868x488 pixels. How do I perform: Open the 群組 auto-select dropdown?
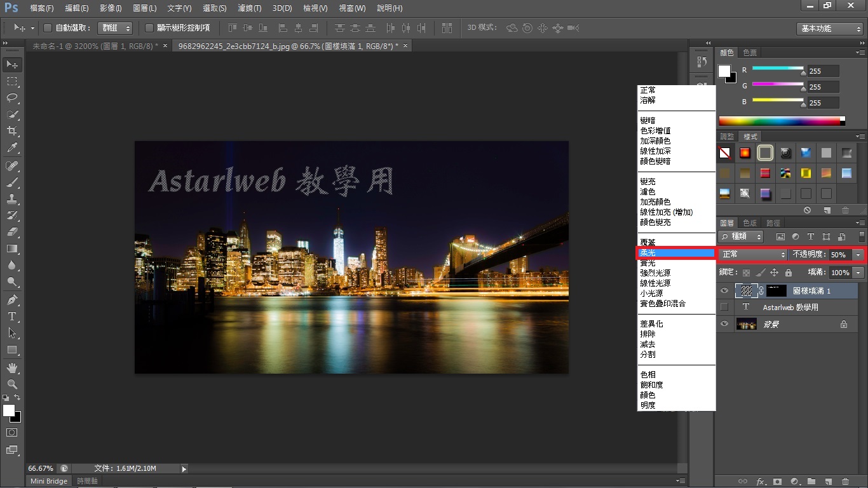click(114, 28)
